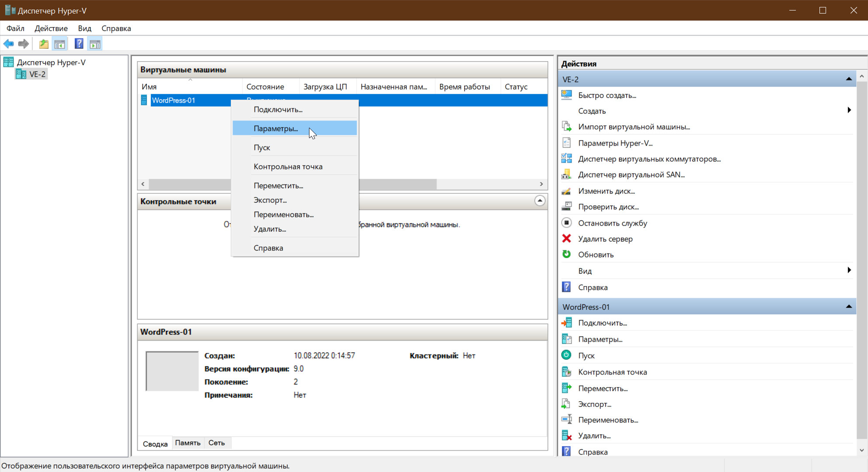This screenshot has width=868, height=472.
Task: Switch to the Сводка tab
Action: click(155, 443)
